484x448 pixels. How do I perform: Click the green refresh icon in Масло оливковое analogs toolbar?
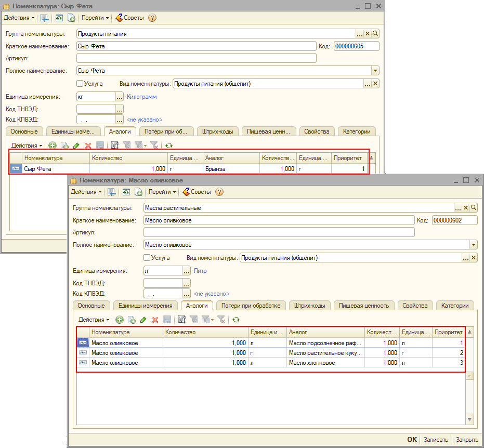[236, 320]
